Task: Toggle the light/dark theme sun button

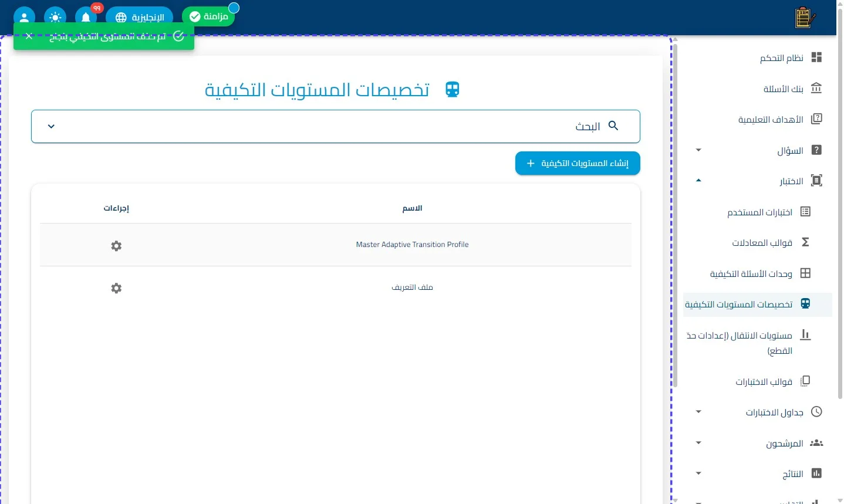Action: click(x=55, y=16)
